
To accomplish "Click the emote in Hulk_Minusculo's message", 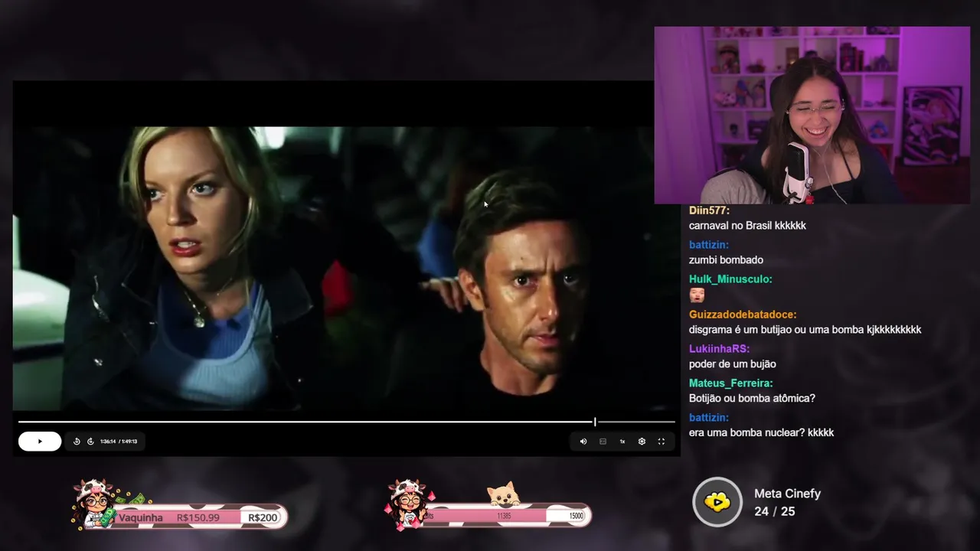I will point(697,295).
